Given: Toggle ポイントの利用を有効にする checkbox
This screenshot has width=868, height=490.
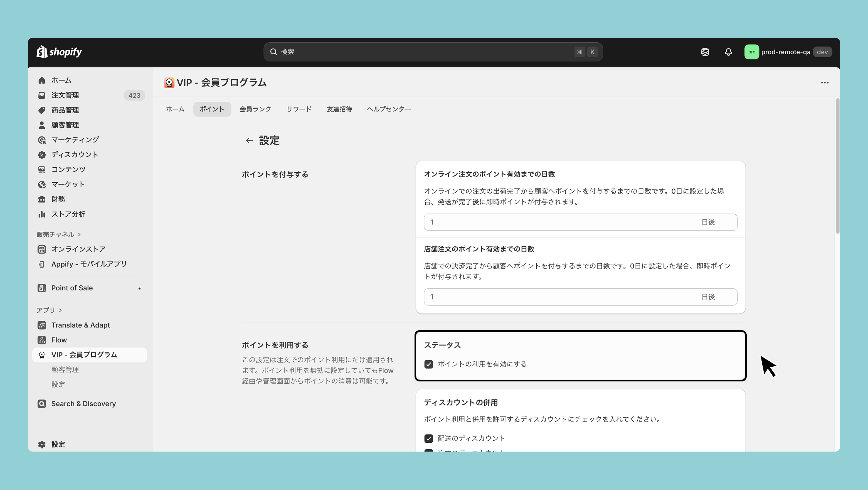Looking at the screenshot, I should point(429,364).
